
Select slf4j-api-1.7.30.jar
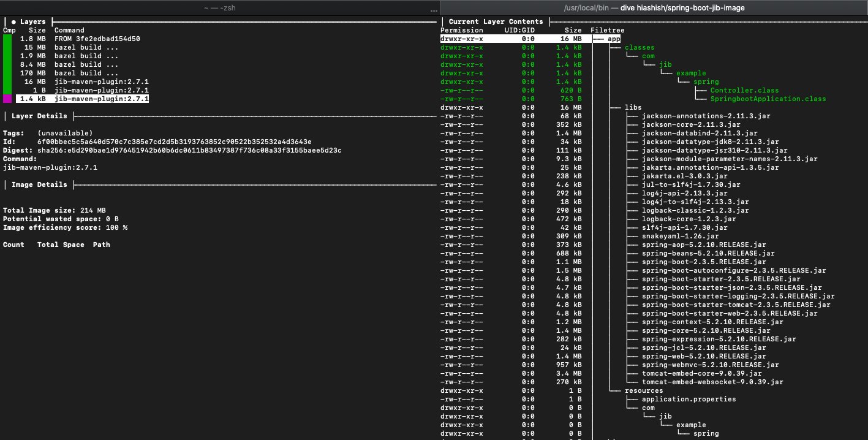[685, 227]
